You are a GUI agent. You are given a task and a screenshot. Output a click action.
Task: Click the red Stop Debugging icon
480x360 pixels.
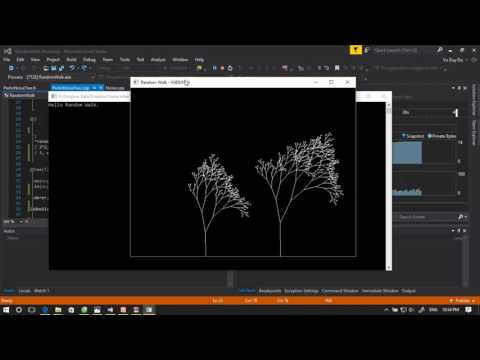tap(222, 68)
